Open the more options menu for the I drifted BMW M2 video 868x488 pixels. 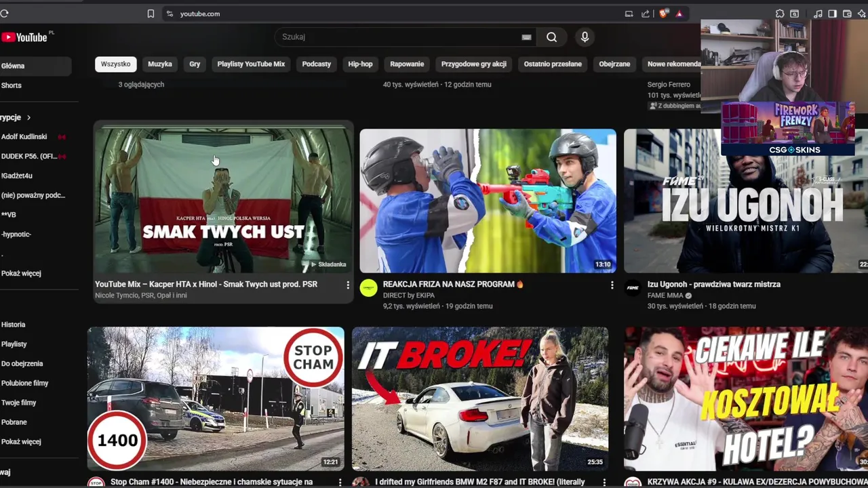(x=604, y=482)
